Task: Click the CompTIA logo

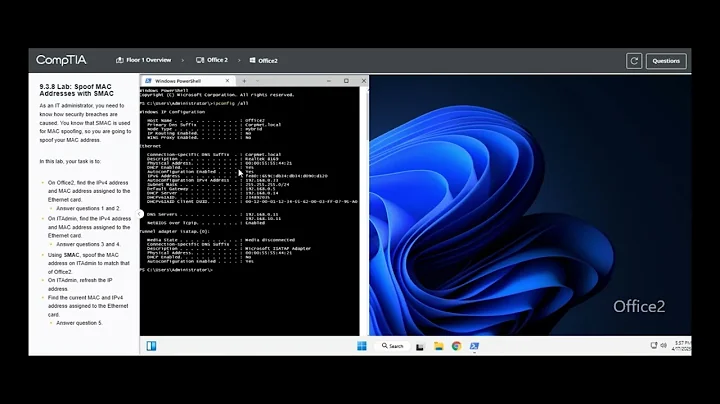Action: tap(61, 60)
